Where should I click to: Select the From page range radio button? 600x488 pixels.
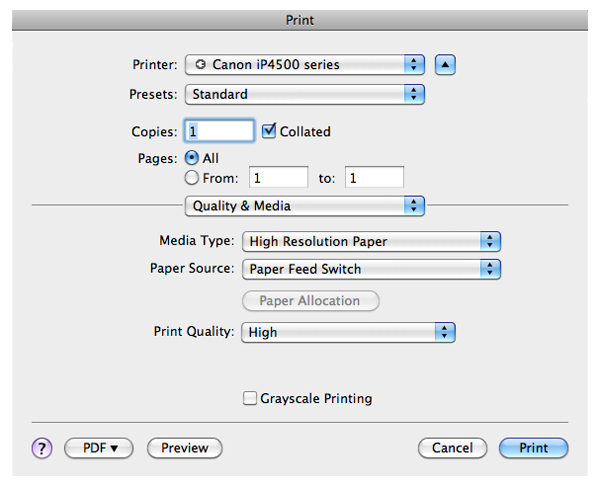point(192,178)
